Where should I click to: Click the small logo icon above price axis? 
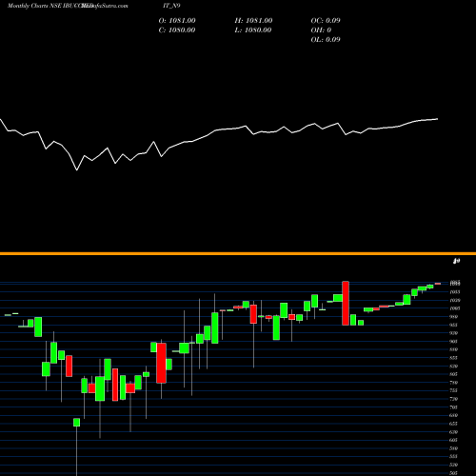click(x=456, y=261)
